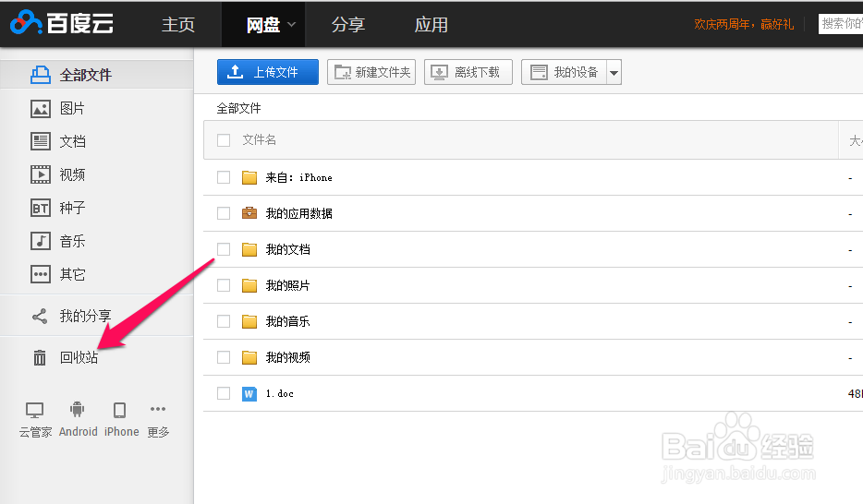Click the Recycle Bin trash icon
This screenshot has width=863, height=504.
(x=40, y=358)
